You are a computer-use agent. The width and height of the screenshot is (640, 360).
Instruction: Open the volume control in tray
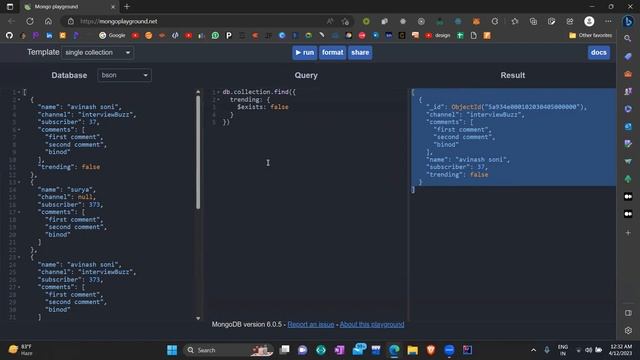point(588,350)
